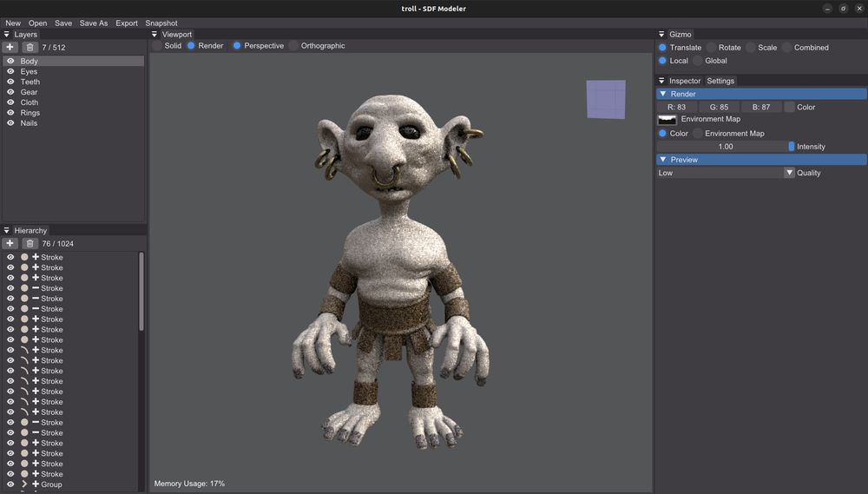Screen dimensions: 868x494
Task: Toggle visibility of the Teeth layer
Action: [10, 82]
